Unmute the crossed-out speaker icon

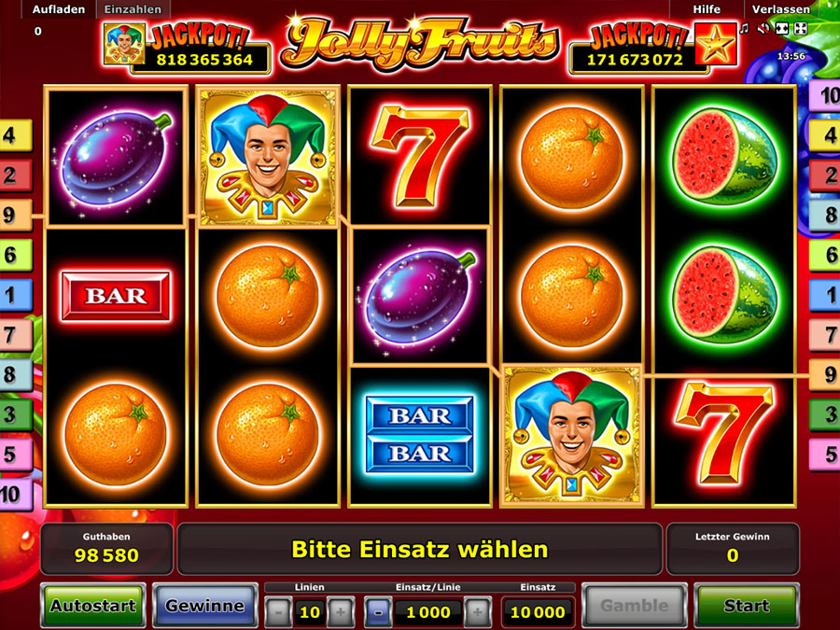click(763, 28)
